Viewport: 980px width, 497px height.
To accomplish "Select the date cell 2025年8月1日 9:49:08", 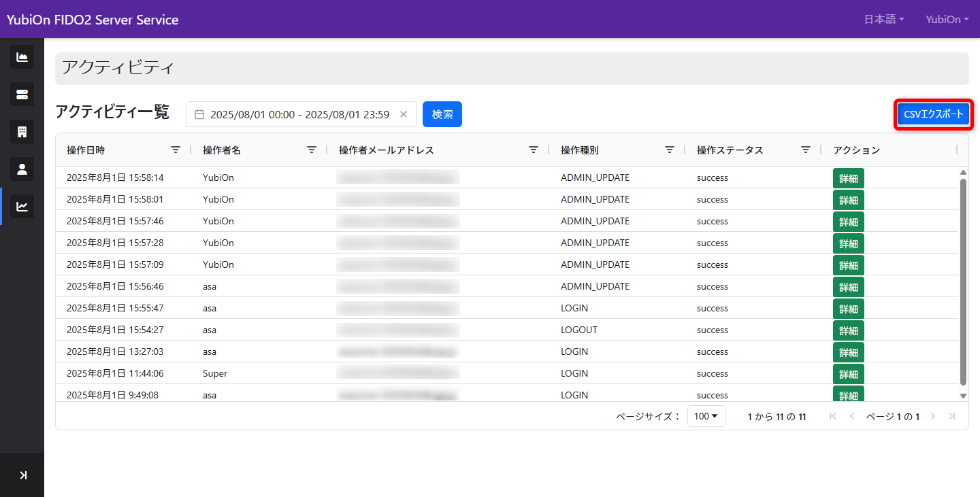I will coord(112,395).
